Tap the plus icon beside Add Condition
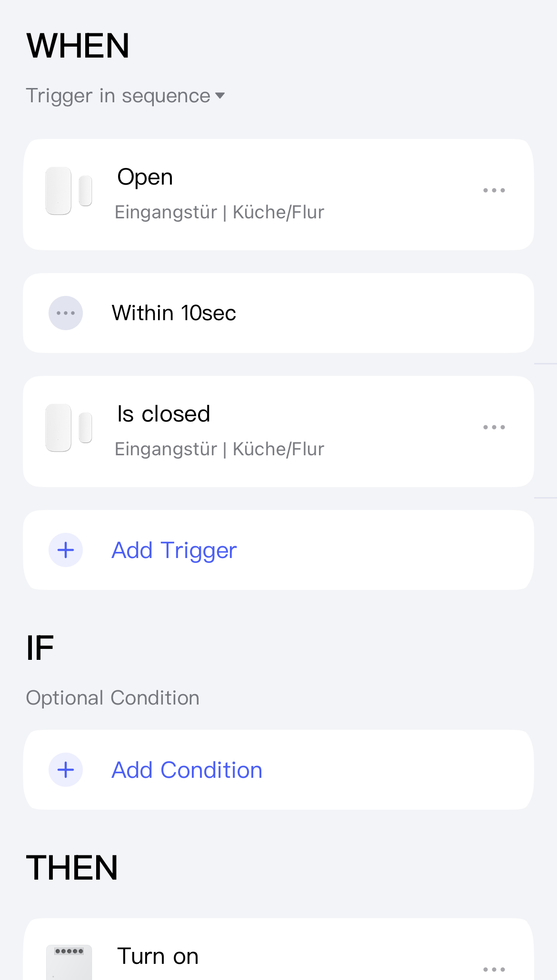Screen dimensions: 557x980 point(66,770)
